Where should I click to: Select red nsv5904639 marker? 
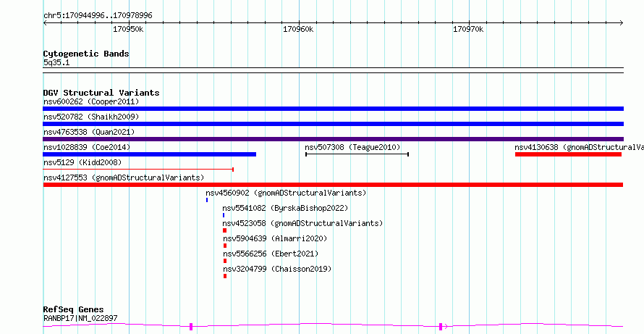coord(225,246)
